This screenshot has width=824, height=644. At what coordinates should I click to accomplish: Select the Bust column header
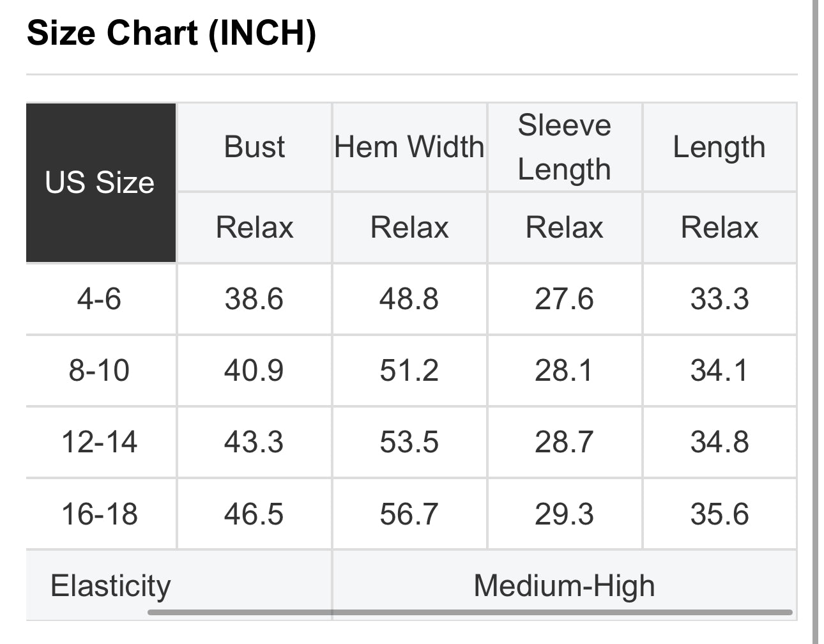[254, 147]
